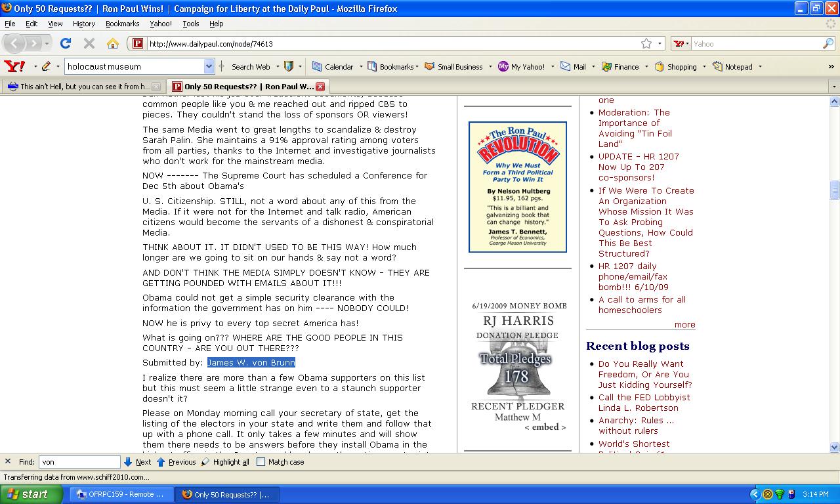Click the Notepad toolbar icon
The height and width of the screenshot is (504, 840).
pos(732,66)
